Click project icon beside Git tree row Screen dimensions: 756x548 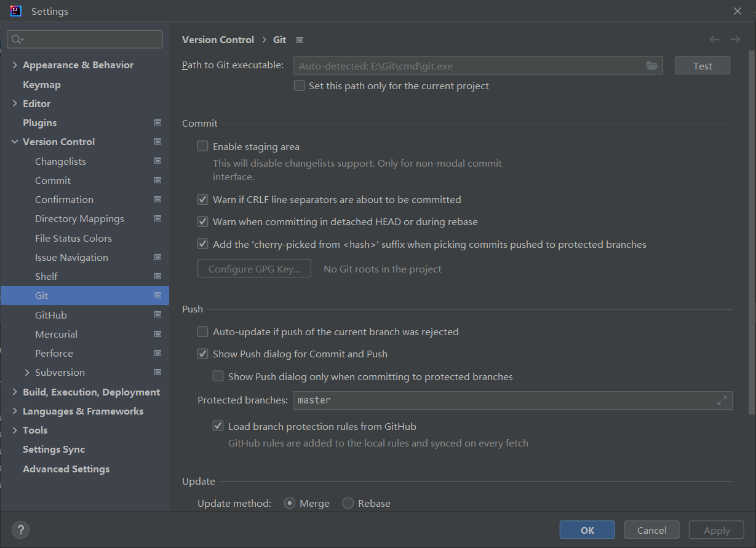click(158, 295)
